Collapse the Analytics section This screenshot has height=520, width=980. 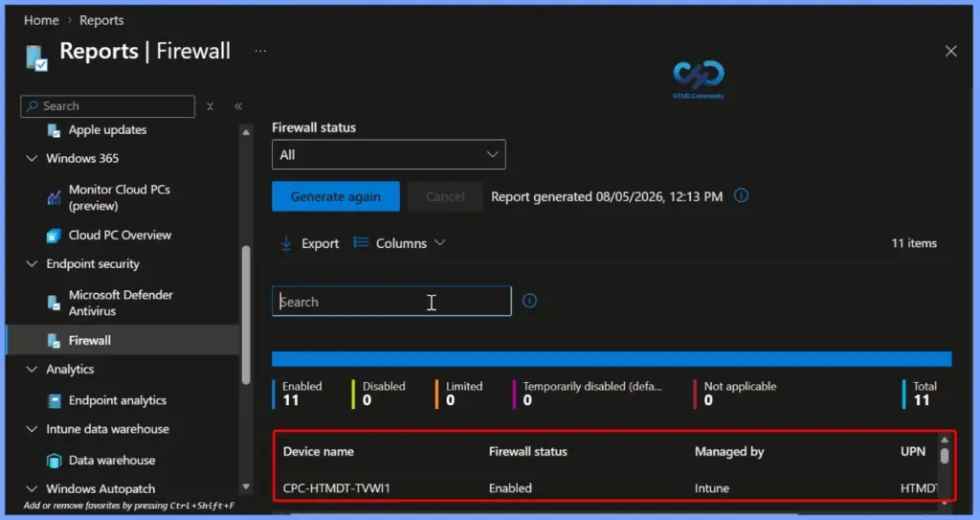coord(32,370)
